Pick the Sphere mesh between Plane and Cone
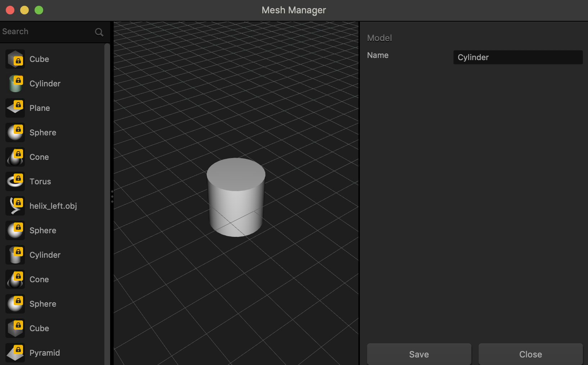 click(15, 132)
